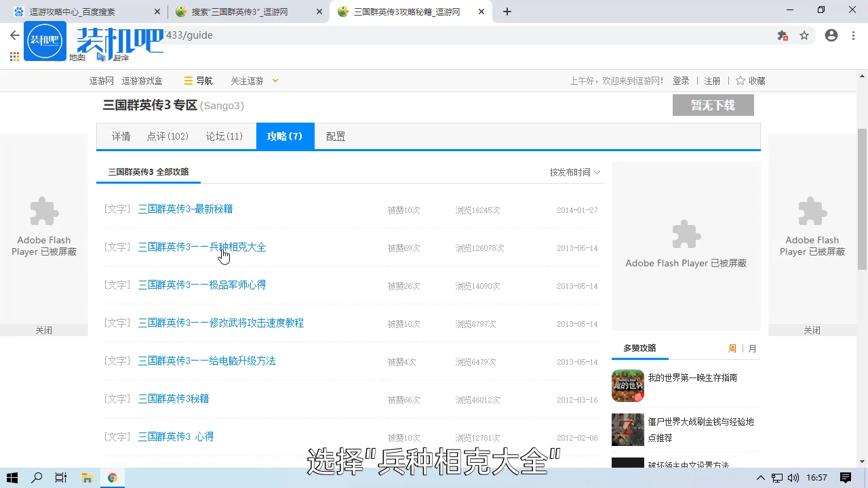868x488 pixels.
Task: Open File Explorer from the taskbar
Action: click(87, 478)
